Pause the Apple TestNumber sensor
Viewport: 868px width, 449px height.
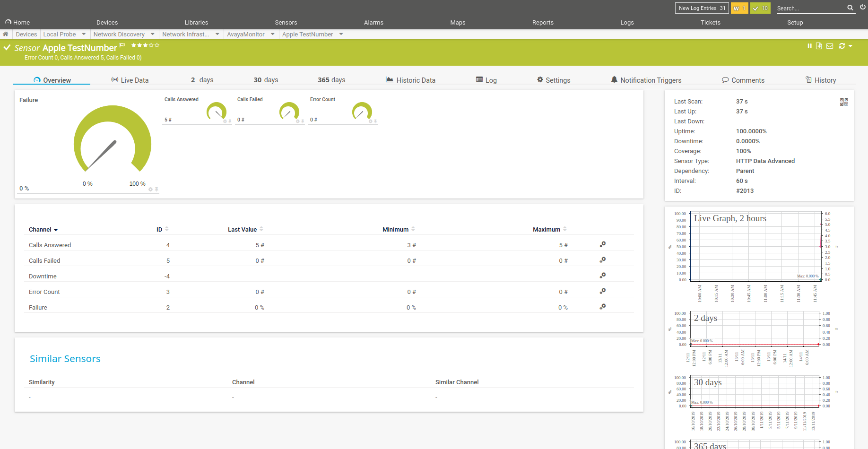tap(809, 46)
